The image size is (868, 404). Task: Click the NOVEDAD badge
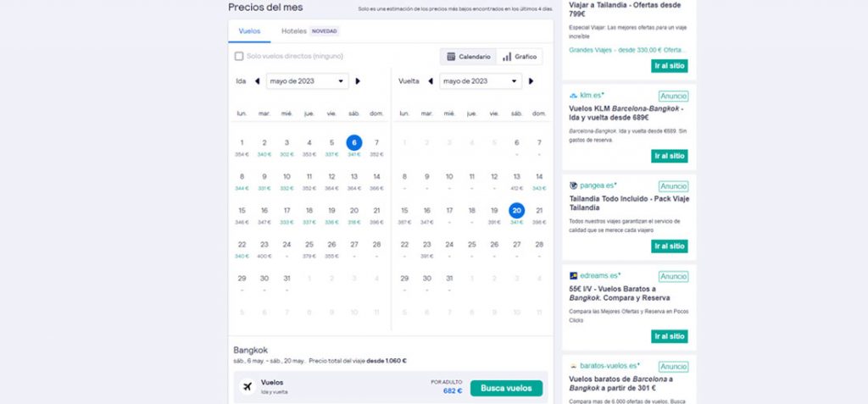coord(325,31)
